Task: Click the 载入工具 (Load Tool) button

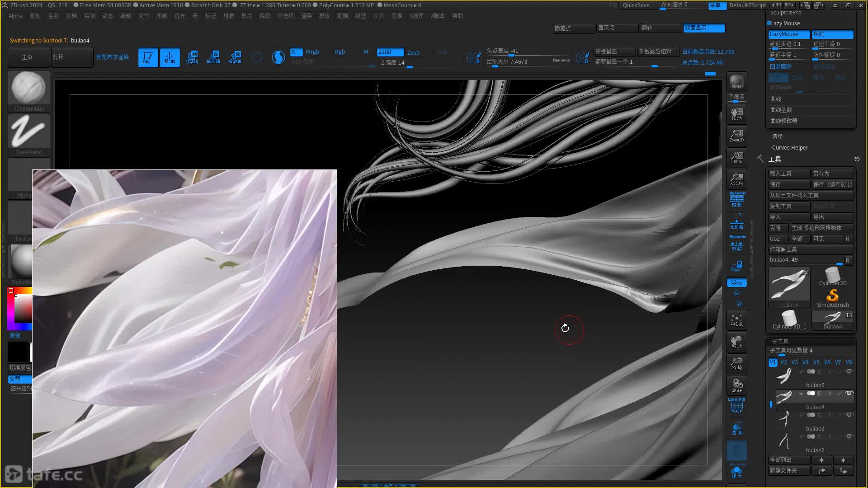Action: (x=789, y=174)
